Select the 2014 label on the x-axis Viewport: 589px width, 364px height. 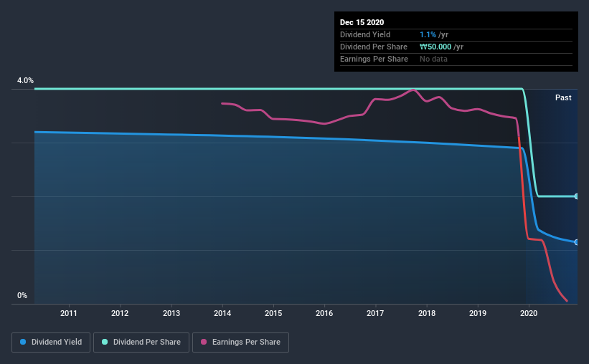222,313
